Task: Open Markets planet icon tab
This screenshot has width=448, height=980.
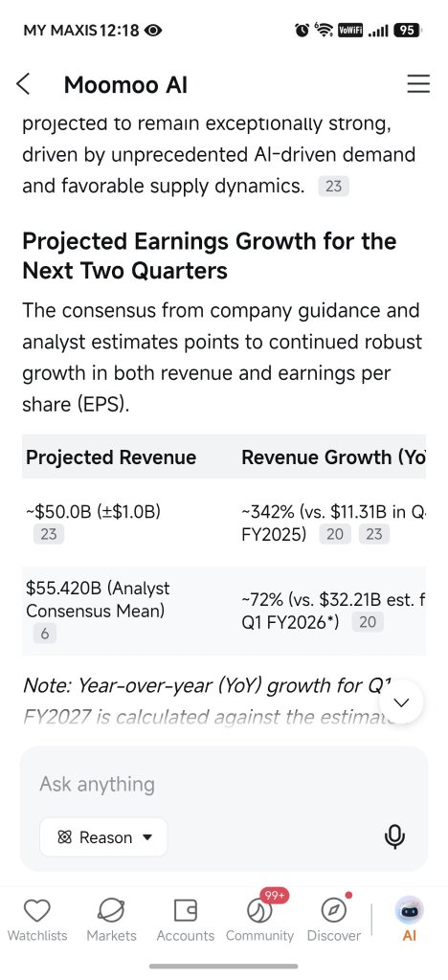Action: 111,920
